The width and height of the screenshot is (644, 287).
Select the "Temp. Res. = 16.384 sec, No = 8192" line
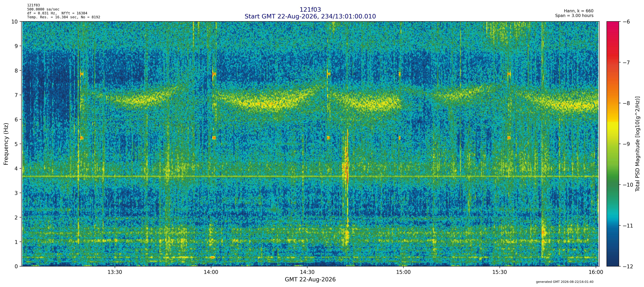pyautogui.click(x=64, y=17)
